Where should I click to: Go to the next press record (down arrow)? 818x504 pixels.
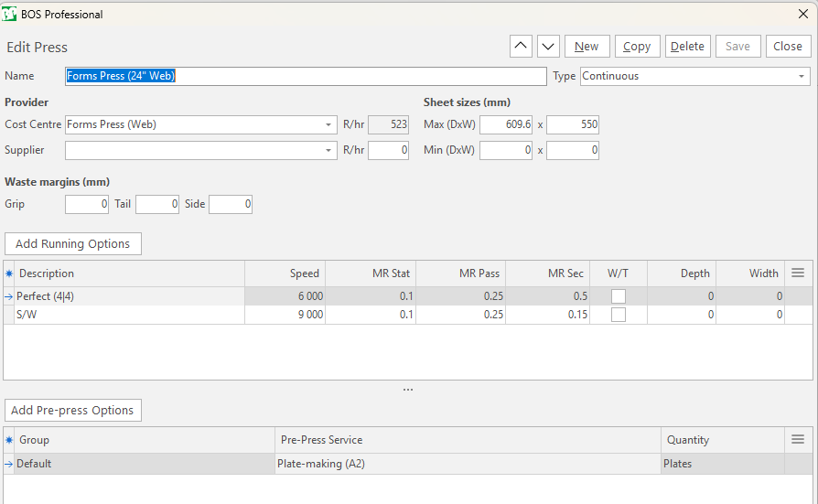[x=548, y=47]
